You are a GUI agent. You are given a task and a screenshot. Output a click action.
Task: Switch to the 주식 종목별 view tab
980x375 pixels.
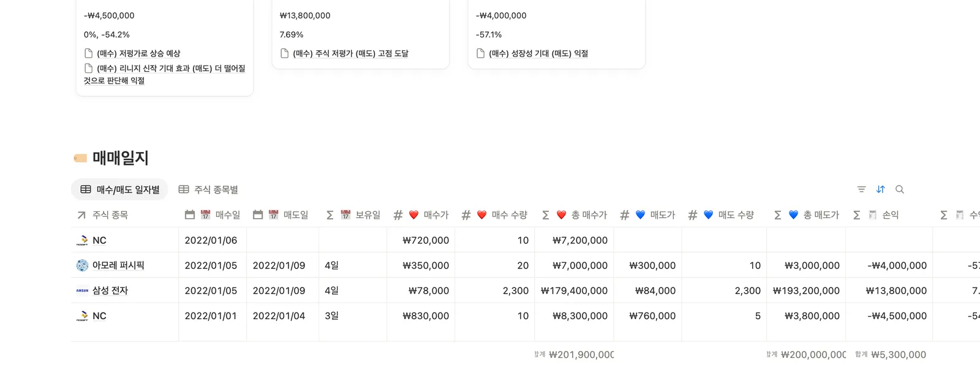point(208,190)
